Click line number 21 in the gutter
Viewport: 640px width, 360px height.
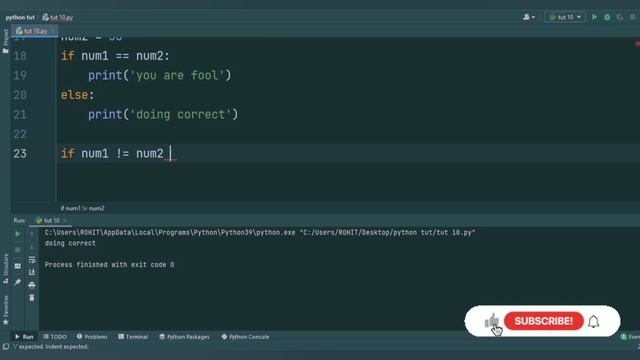(20, 115)
